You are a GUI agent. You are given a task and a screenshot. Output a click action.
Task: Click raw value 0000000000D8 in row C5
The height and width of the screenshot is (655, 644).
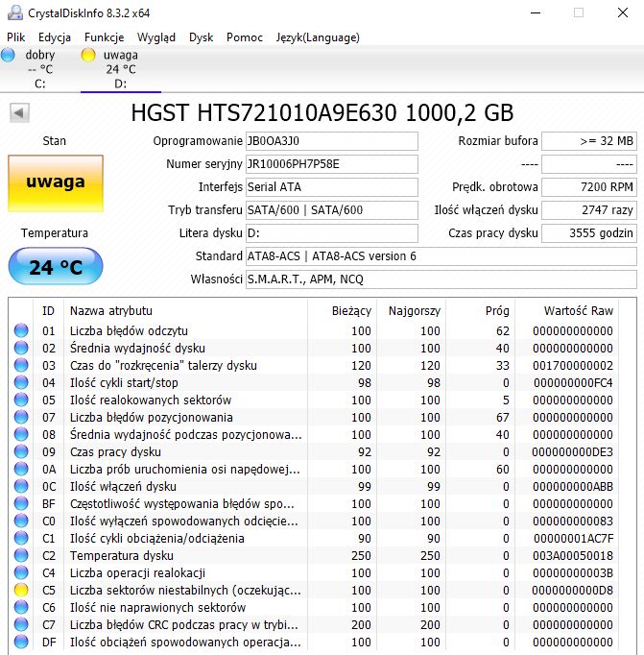pyautogui.click(x=572, y=590)
